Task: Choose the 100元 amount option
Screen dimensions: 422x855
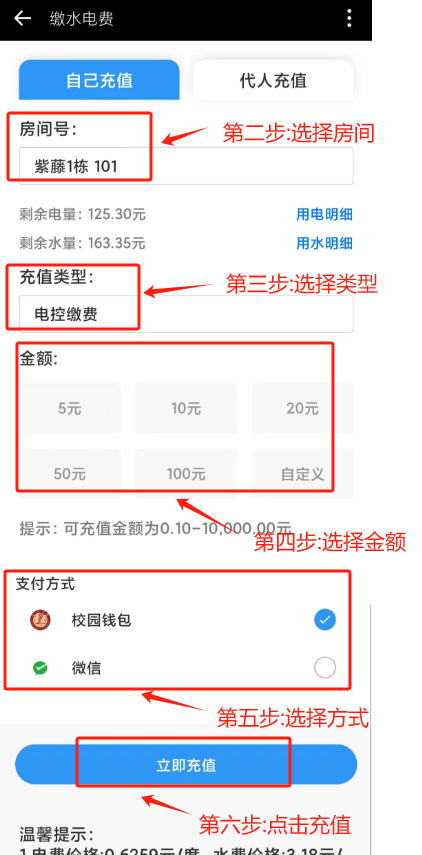Action: click(x=186, y=474)
